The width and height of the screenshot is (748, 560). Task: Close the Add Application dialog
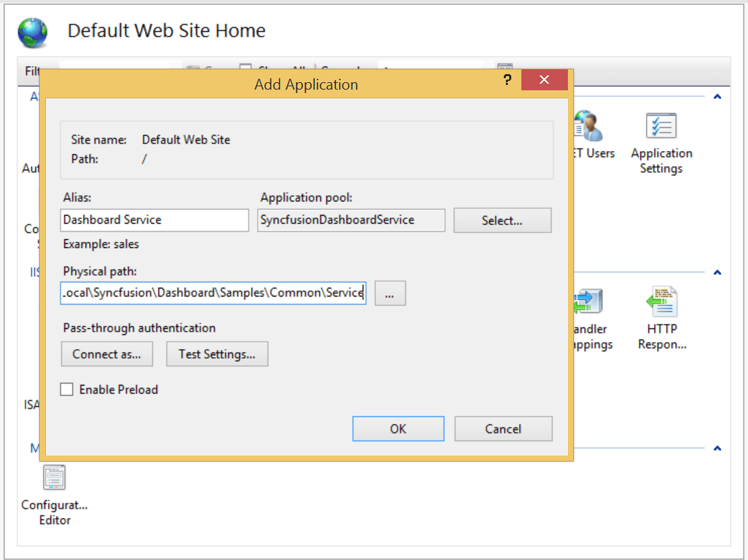pos(544,80)
